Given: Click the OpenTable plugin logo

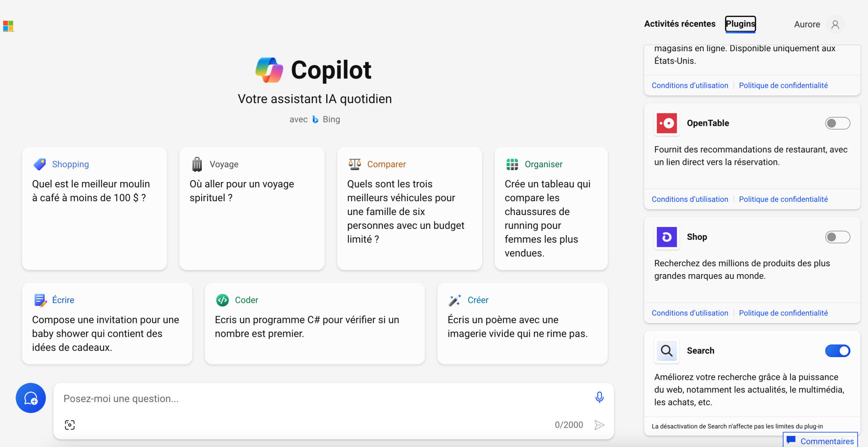Looking at the screenshot, I should pyautogui.click(x=667, y=123).
